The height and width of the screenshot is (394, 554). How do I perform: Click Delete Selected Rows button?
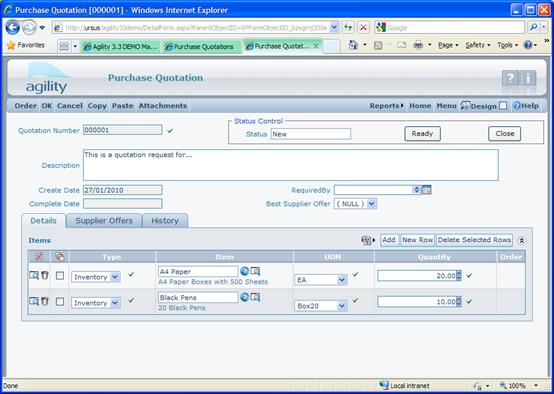click(x=474, y=240)
